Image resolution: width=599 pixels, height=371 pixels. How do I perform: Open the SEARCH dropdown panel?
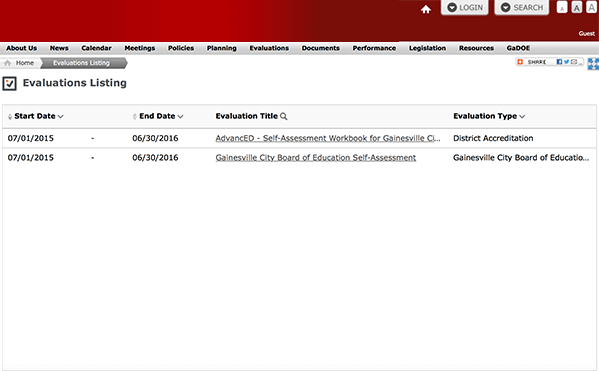[x=521, y=8]
